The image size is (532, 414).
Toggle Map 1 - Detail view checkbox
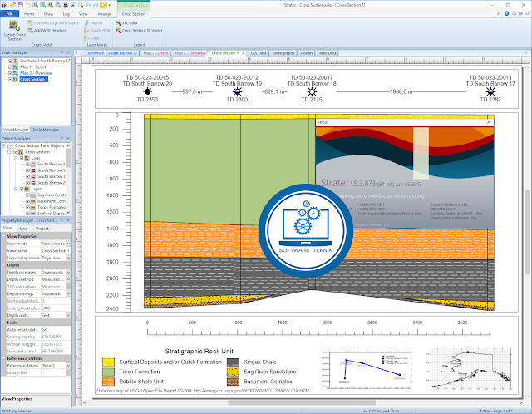10,67
